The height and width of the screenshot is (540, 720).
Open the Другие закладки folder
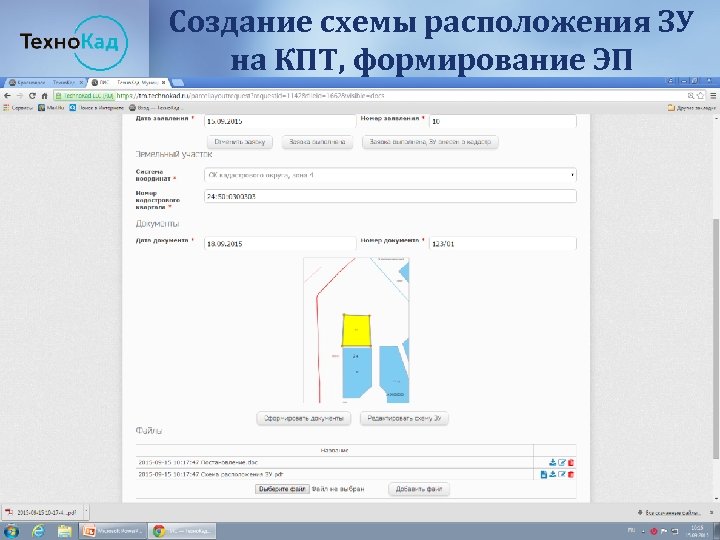click(x=692, y=107)
